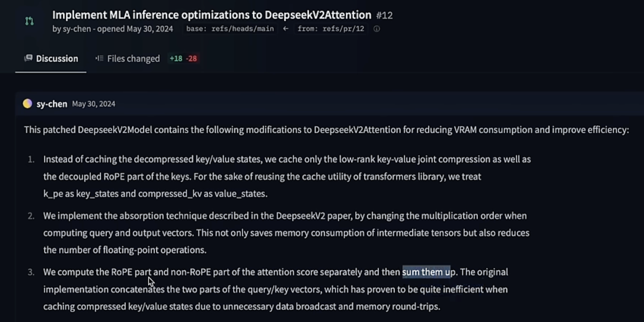Click the sy-chen username in comment header
The image size is (644, 322).
pos(52,104)
